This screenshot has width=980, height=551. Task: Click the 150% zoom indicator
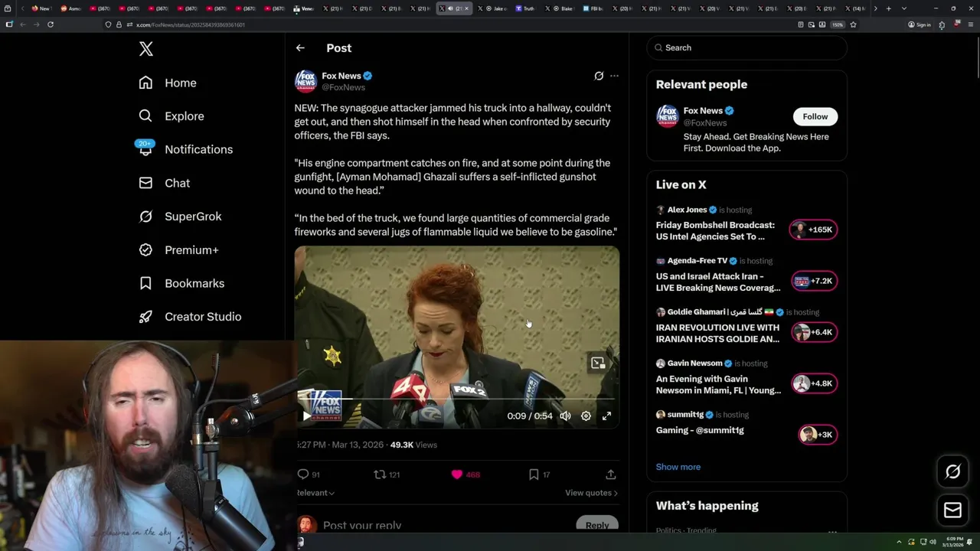[838, 24]
